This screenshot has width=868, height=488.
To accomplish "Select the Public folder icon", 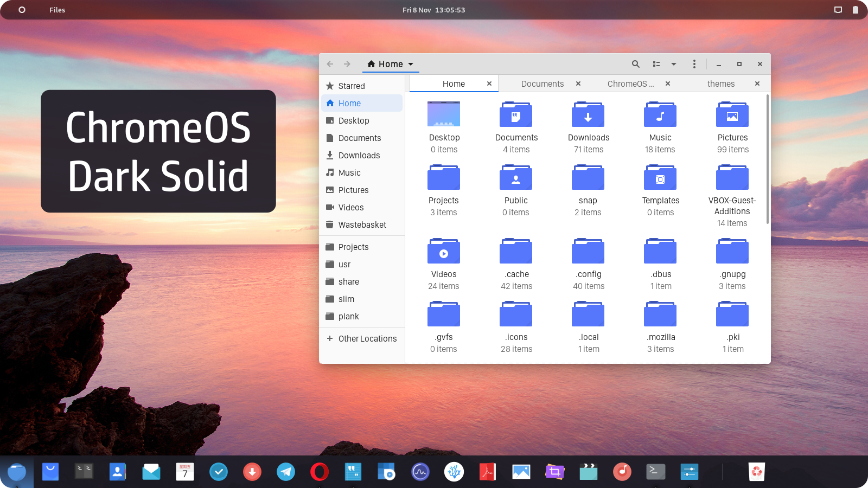I will click(516, 177).
